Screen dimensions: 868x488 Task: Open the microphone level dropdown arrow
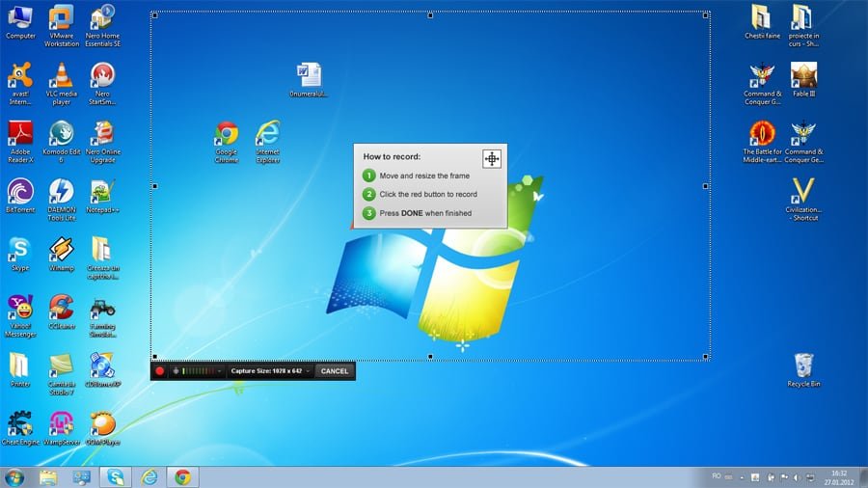click(219, 371)
